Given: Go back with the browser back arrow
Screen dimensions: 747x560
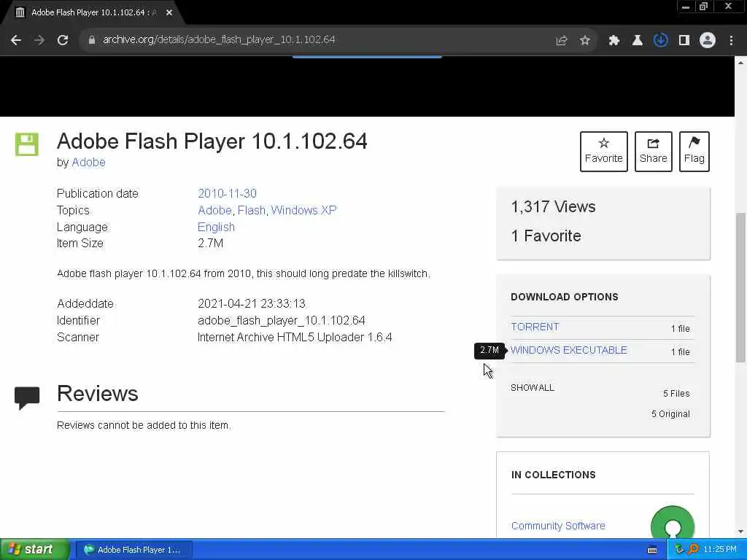Looking at the screenshot, I should (x=16, y=40).
